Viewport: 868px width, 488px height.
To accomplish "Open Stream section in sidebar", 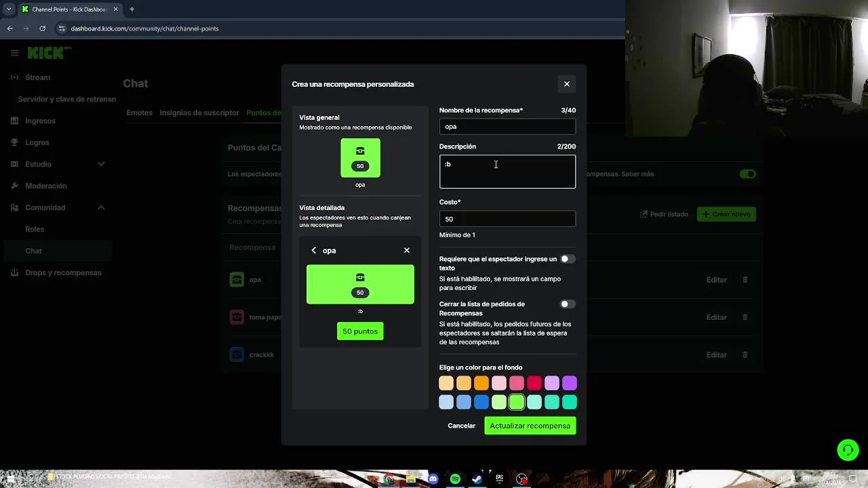I will coord(37,77).
